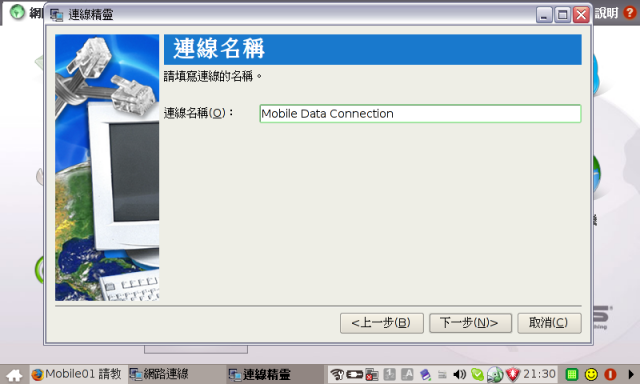Click the purple removable device tray icon
The image size is (640, 384).
(x=425, y=374)
